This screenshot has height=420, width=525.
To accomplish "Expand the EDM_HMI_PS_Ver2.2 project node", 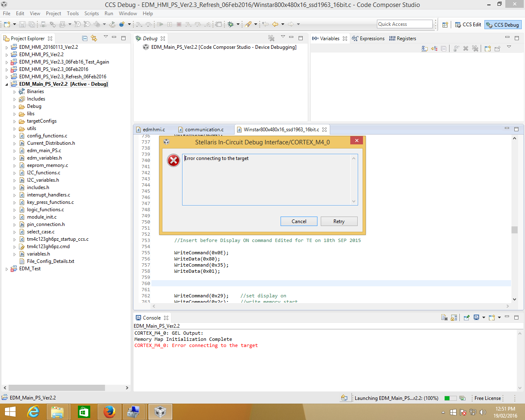I will tap(7, 55).
